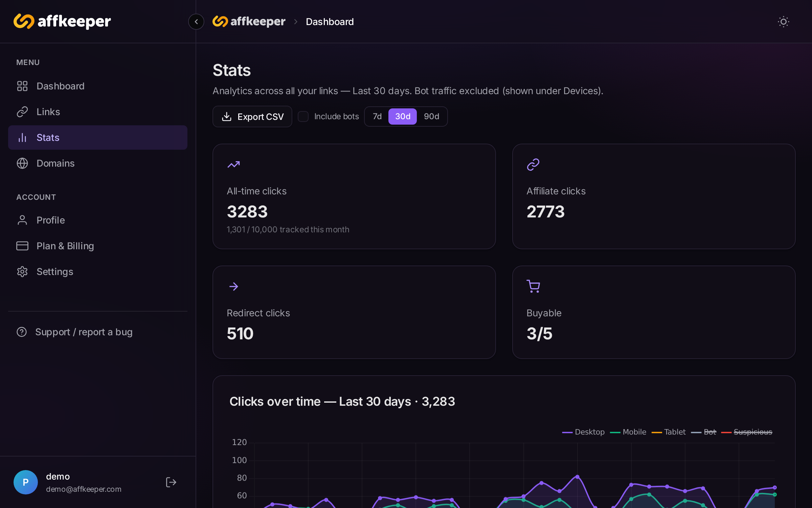Click the Settings gear icon in sidebar
Image resolution: width=812 pixels, height=508 pixels.
(22, 272)
